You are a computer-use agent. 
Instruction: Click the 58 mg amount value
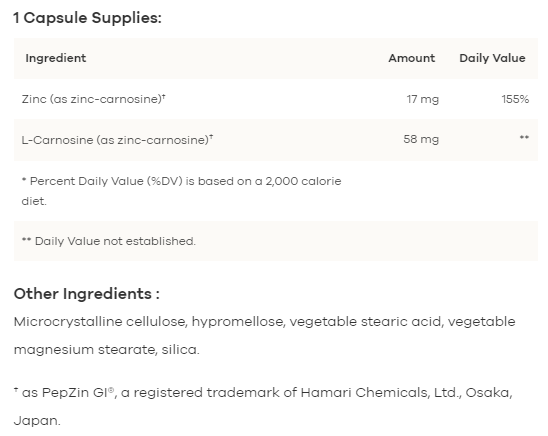point(421,139)
